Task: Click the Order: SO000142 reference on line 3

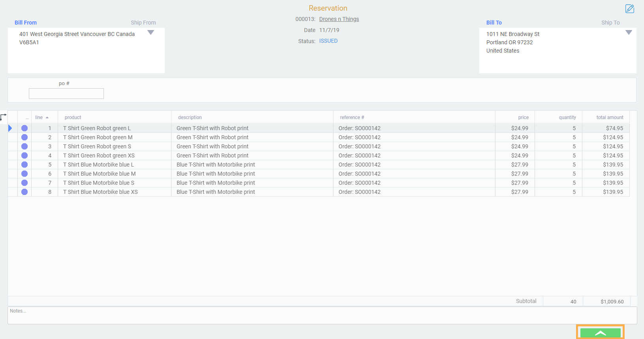Action: 360,146
